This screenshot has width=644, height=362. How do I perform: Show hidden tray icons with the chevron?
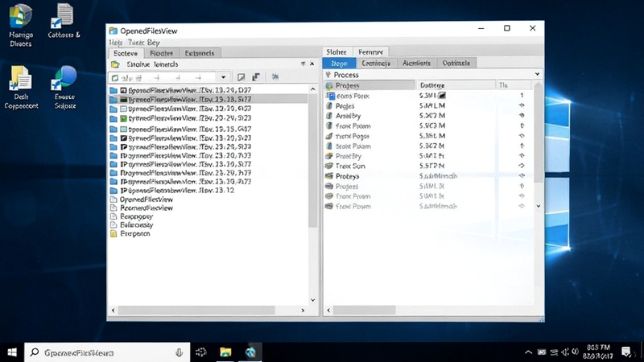(x=529, y=352)
